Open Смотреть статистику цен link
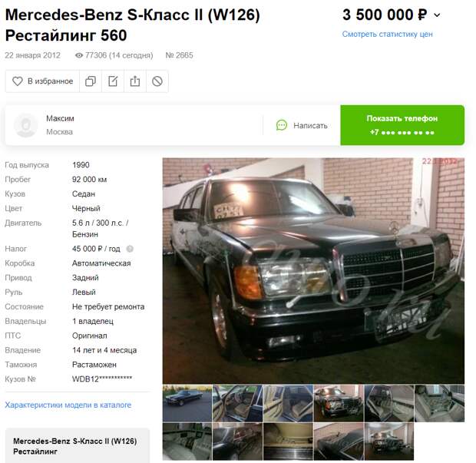Image resolution: width=476 pixels, height=463 pixels. [x=387, y=34]
